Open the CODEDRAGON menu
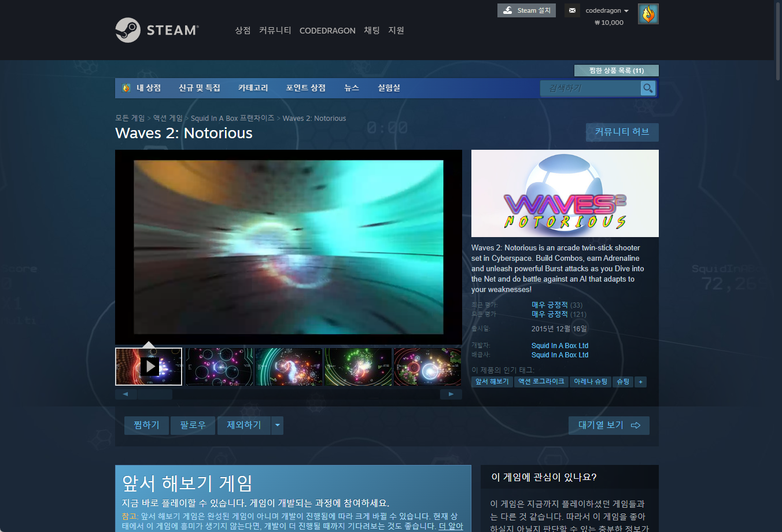Image resolution: width=782 pixels, height=532 pixels. pyautogui.click(x=327, y=31)
